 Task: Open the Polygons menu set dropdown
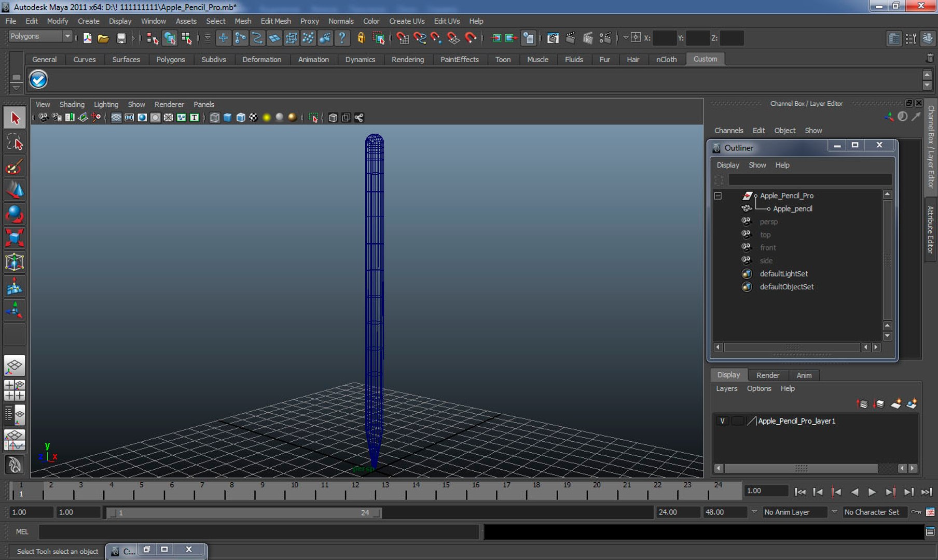(x=40, y=36)
